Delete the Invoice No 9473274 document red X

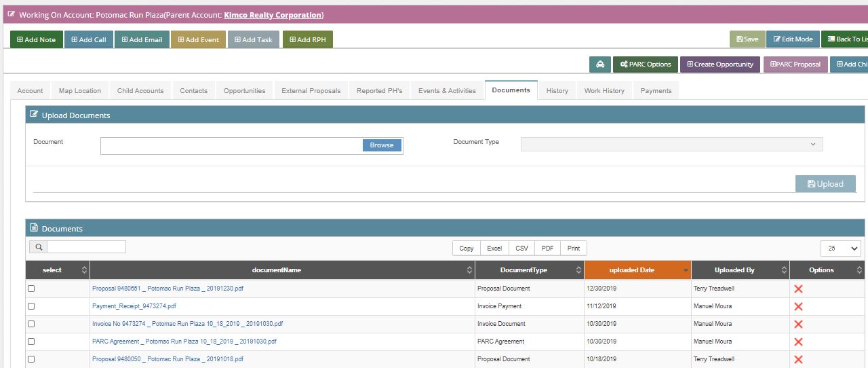pos(798,324)
